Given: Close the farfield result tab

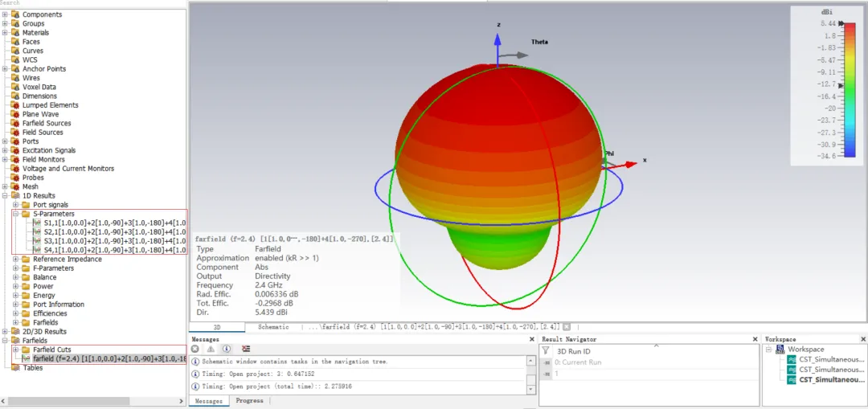Looking at the screenshot, I should [567, 327].
